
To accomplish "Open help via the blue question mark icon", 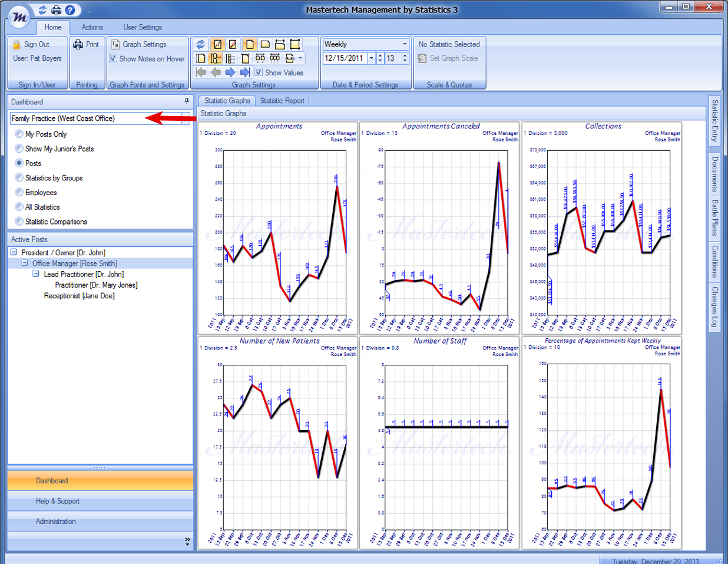I will [70, 10].
